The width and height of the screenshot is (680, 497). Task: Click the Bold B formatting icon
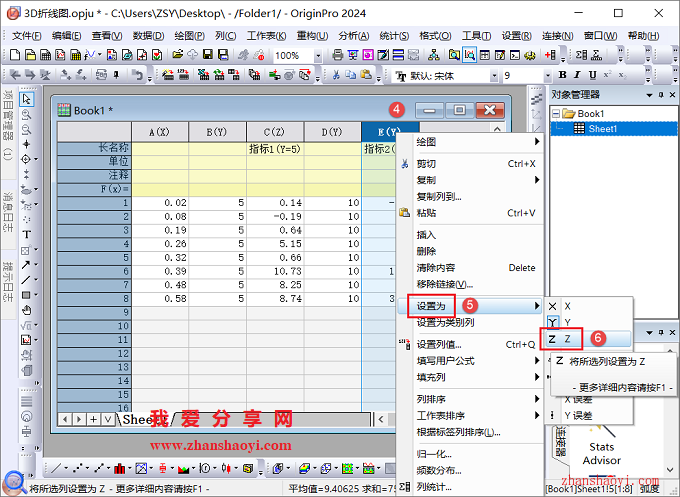click(x=562, y=75)
